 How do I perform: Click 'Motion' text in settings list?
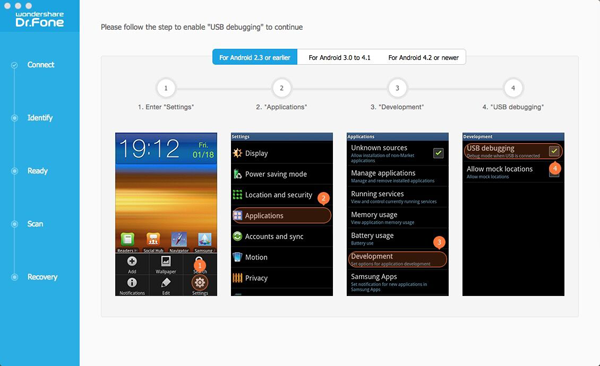point(256,257)
